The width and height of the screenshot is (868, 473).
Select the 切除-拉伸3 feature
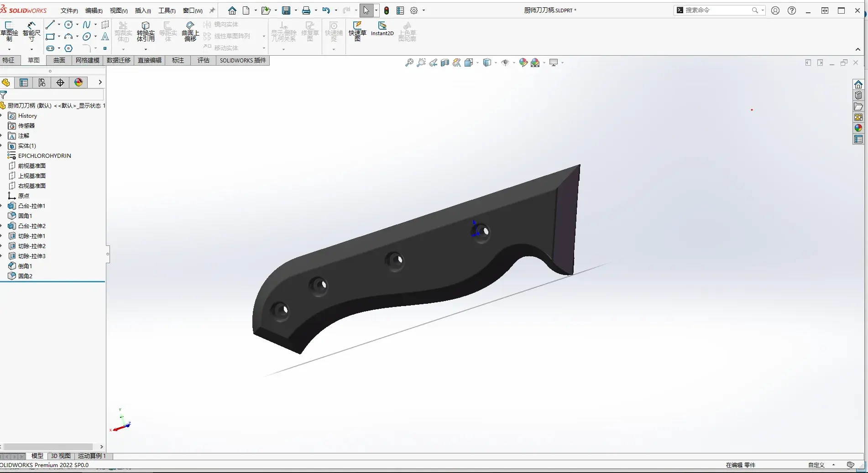point(31,256)
